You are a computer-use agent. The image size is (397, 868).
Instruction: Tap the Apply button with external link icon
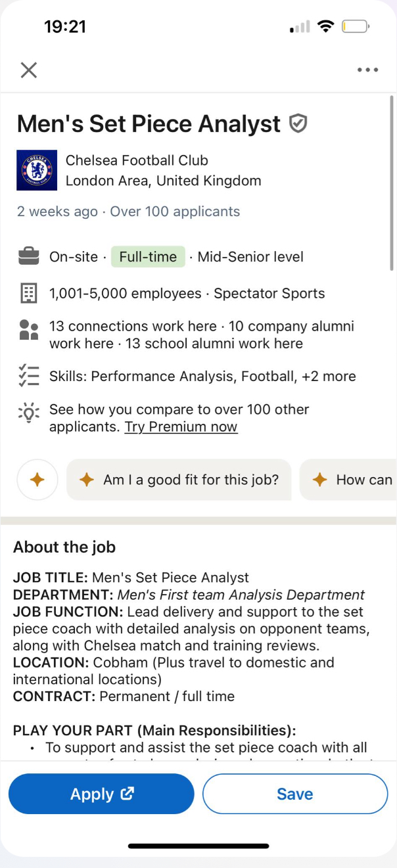pos(101,794)
